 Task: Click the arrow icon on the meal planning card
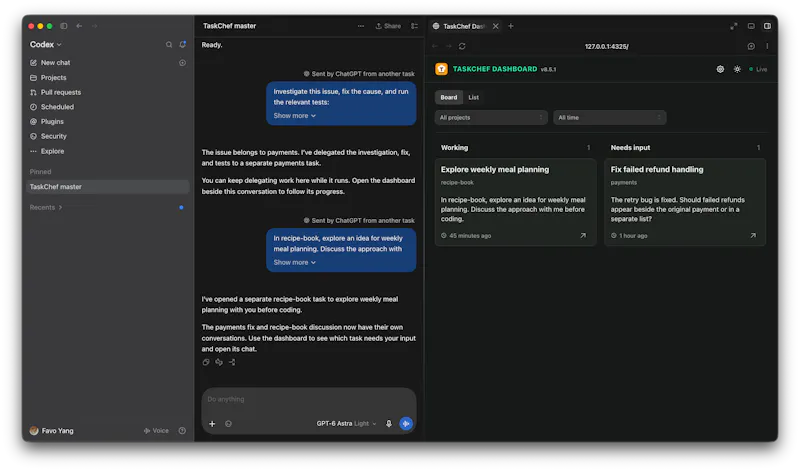[583, 236]
